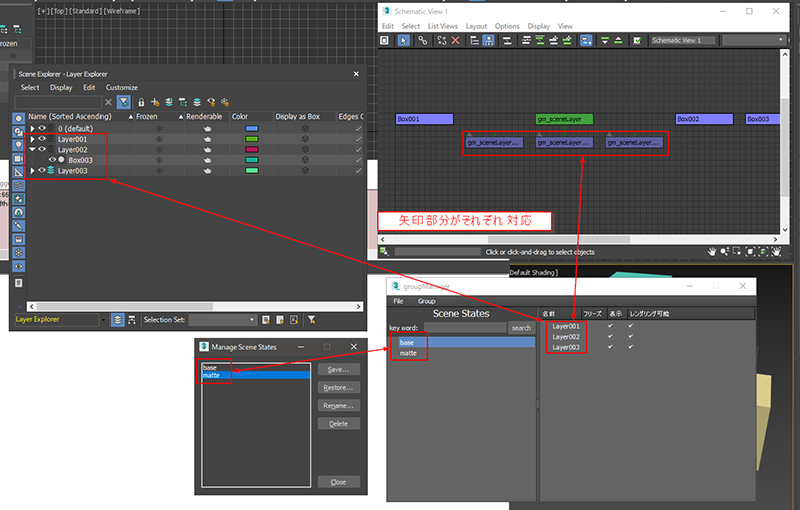Click the highlighted filter funnel icon in Layer Explorer
This screenshot has width=800, height=510.
[x=123, y=102]
